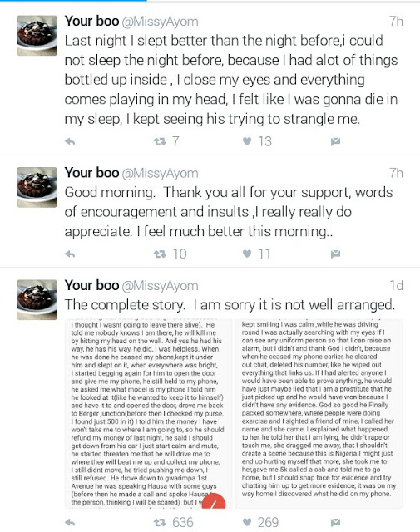Tap the red compose tweet floating button
This screenshot has height=532, width=420.
click(214, 501)
